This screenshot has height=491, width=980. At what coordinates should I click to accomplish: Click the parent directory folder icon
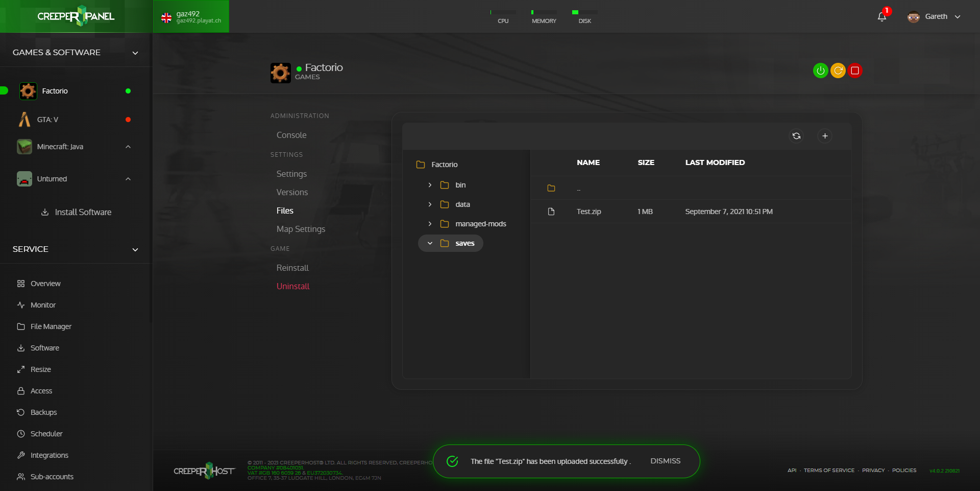point(551,188)
